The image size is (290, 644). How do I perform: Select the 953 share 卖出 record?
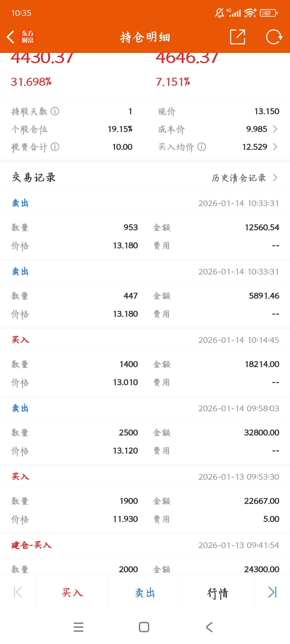[145, 227]
